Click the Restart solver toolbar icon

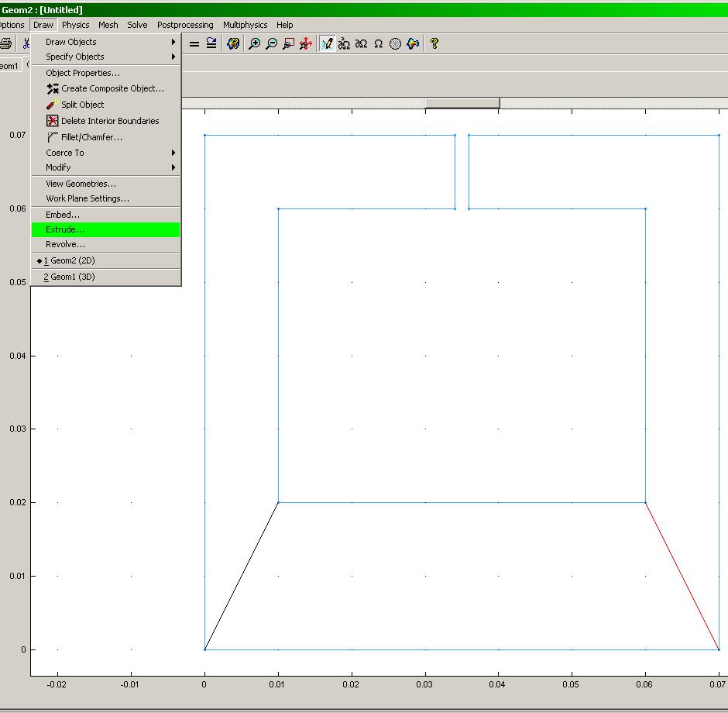click(x=211, y=43)
